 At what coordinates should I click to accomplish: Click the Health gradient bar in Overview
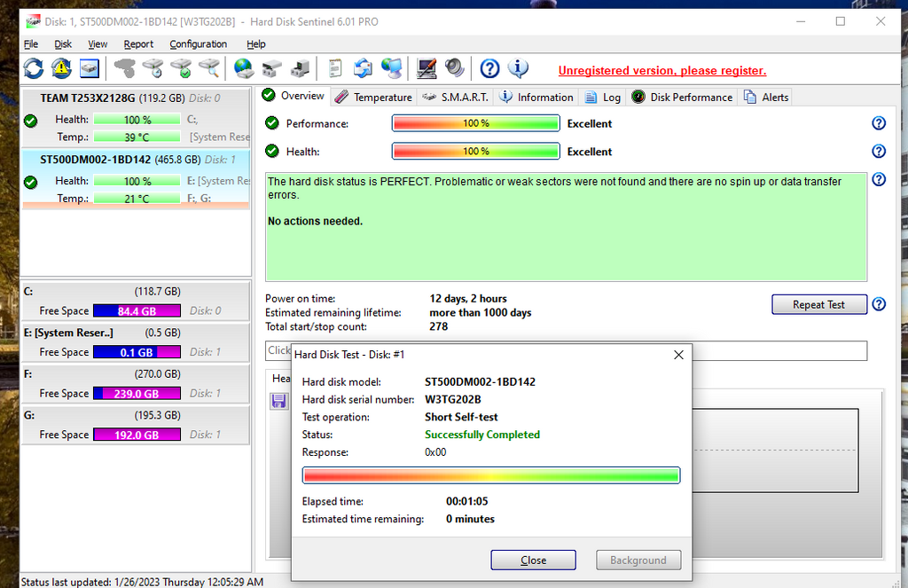point(475,152)
